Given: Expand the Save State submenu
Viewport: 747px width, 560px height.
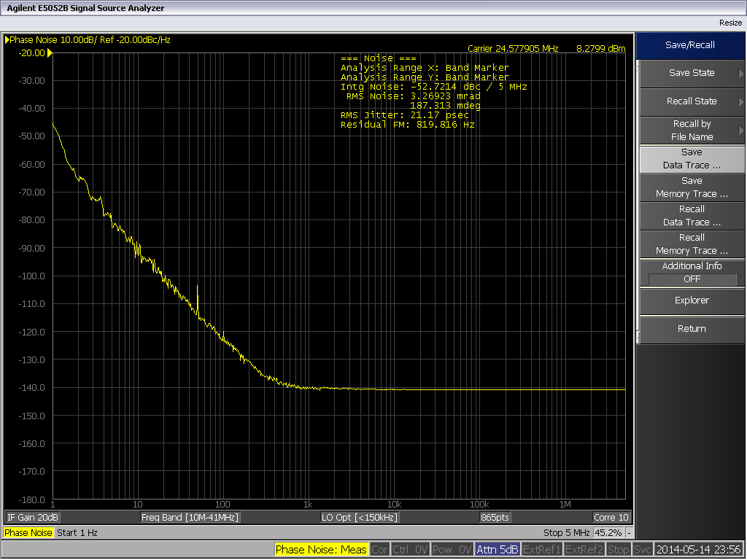Looking at the screenshot, I should (x=692, y=73).
